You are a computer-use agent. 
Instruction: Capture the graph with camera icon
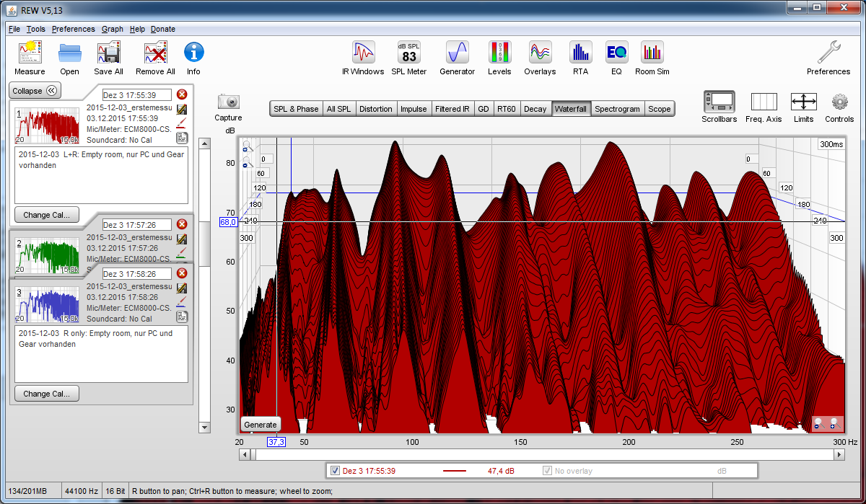(229, 102)
